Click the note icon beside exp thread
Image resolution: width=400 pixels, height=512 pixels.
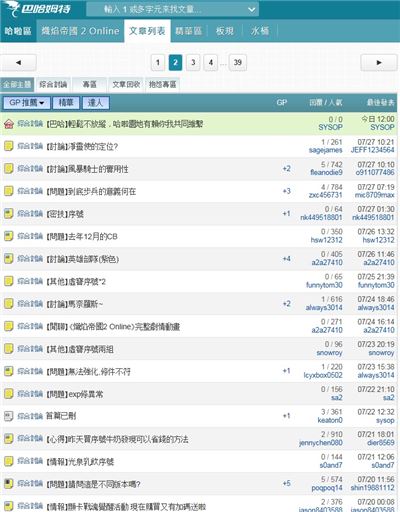point(9,394)
